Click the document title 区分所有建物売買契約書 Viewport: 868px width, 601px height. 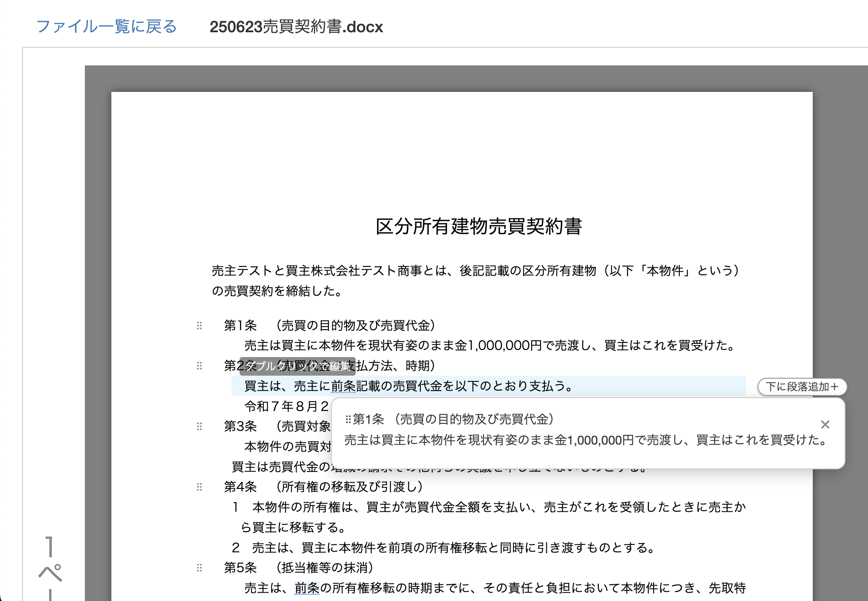479,226
